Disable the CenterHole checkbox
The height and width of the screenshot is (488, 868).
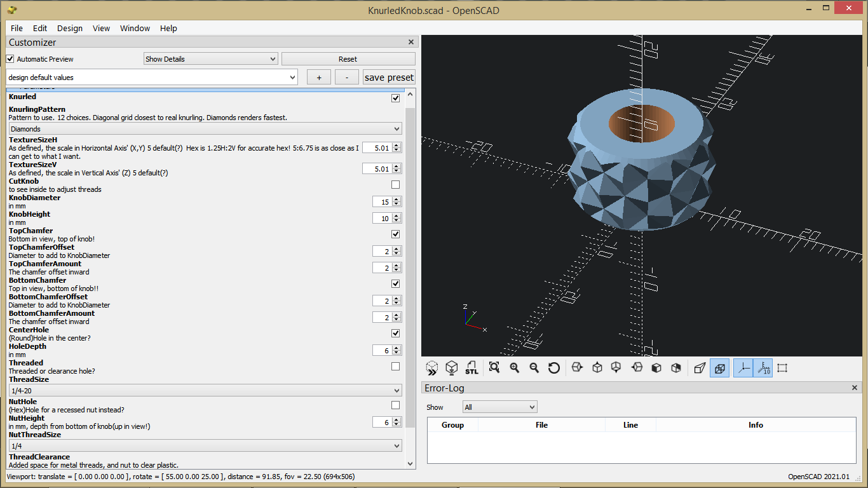[x=395, y=333]
